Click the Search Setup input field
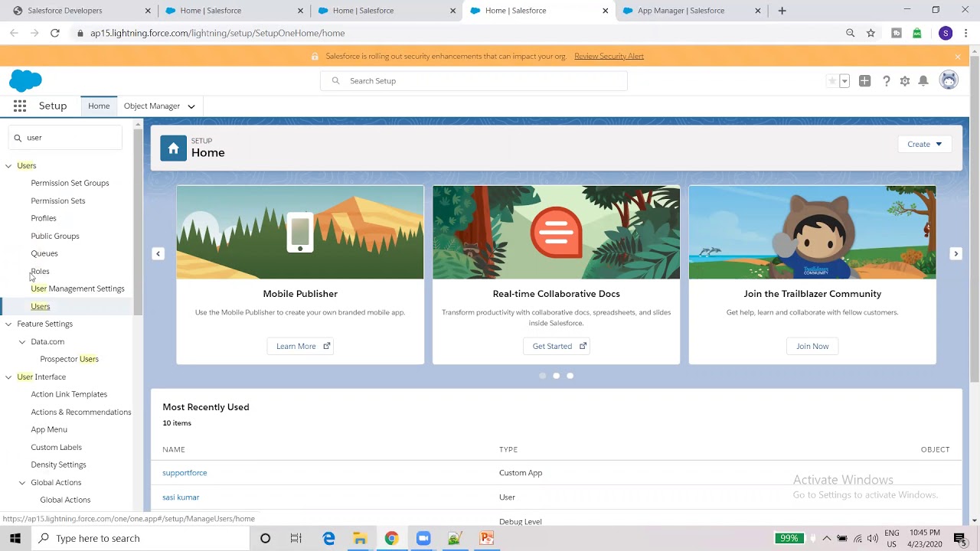 click(474, 81)
